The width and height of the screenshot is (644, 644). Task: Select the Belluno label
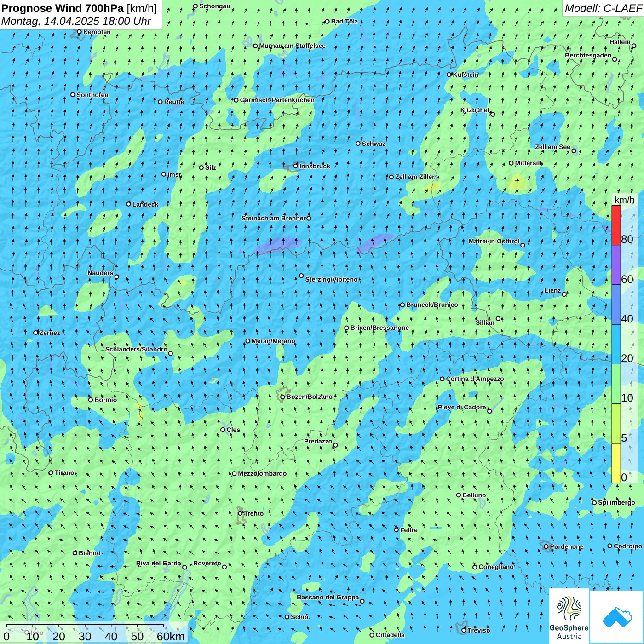pos(474,495)
